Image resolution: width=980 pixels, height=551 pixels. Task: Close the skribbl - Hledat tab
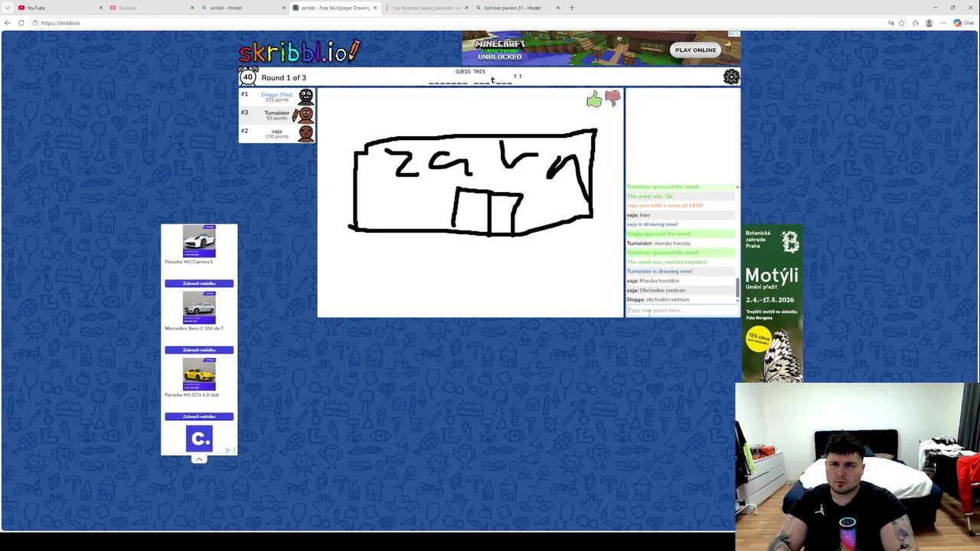(x=284, y=8)
